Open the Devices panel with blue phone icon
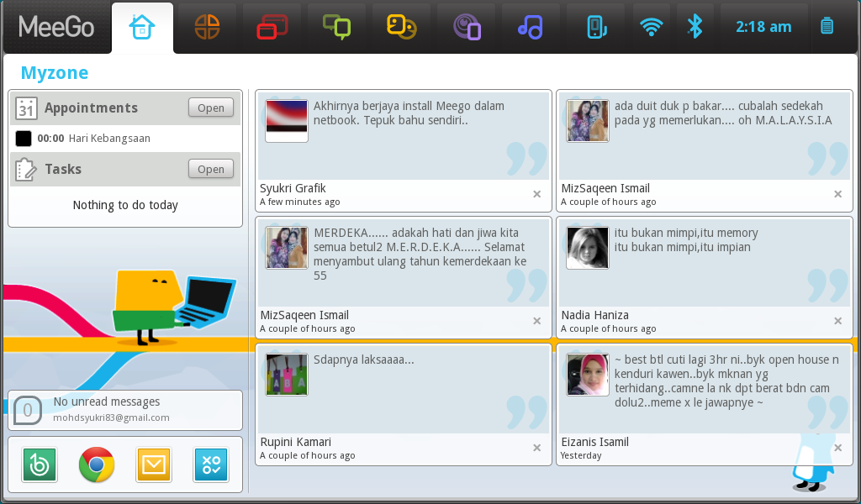Screen dimensions: 861x504 tap(595, 25)
